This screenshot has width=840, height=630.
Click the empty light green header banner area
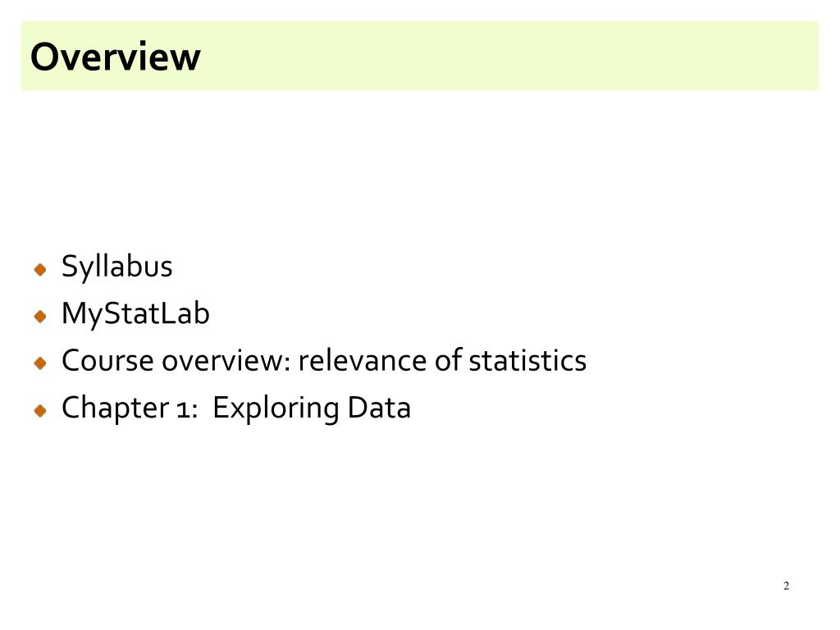coord(509,57)
